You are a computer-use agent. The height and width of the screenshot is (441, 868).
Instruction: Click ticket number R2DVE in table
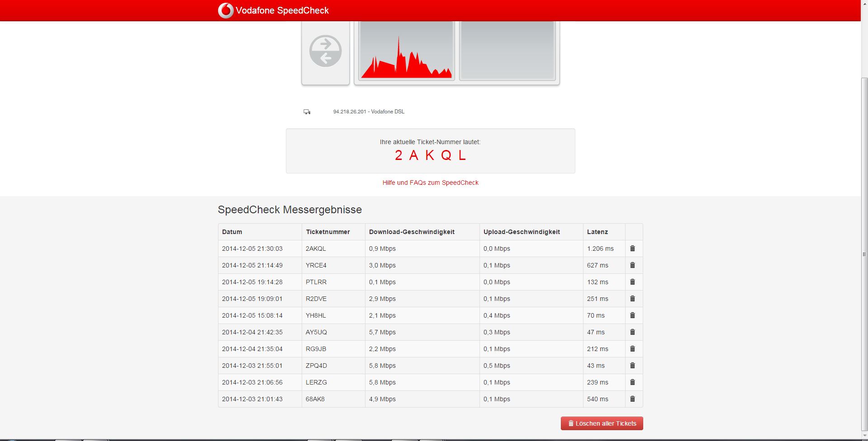(x=316, y=299)
